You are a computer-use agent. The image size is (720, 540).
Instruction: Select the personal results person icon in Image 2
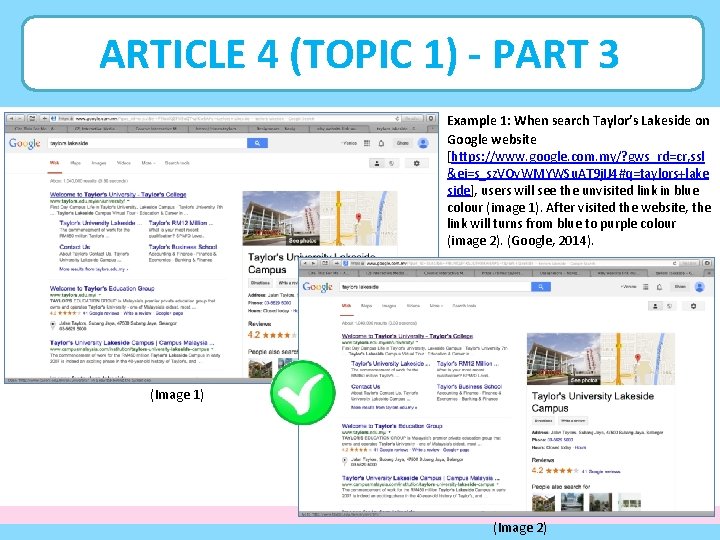pyautogui.click(x=655, y=306)
